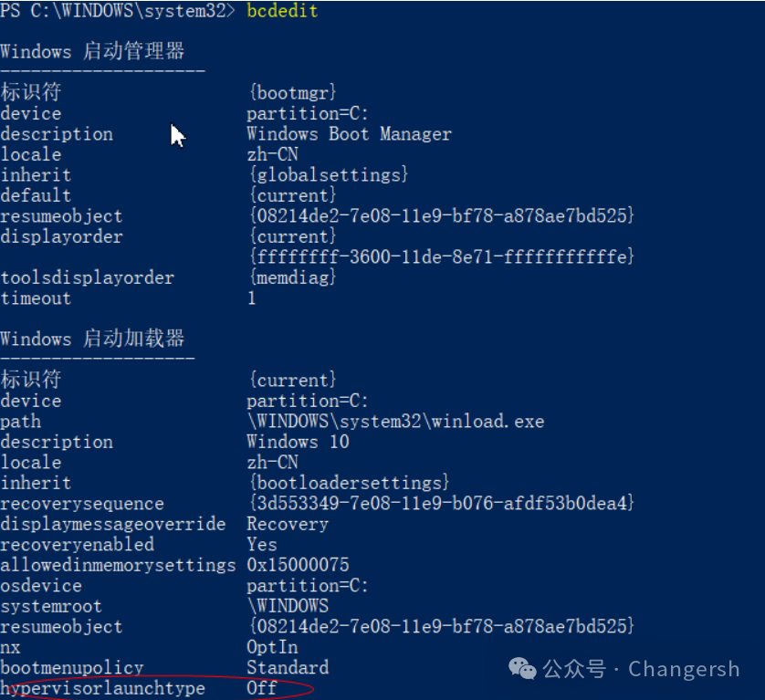Screen dimensions: 765x700
Task: Click the hypervisorlaunchtype Off value
Action: 262,688
